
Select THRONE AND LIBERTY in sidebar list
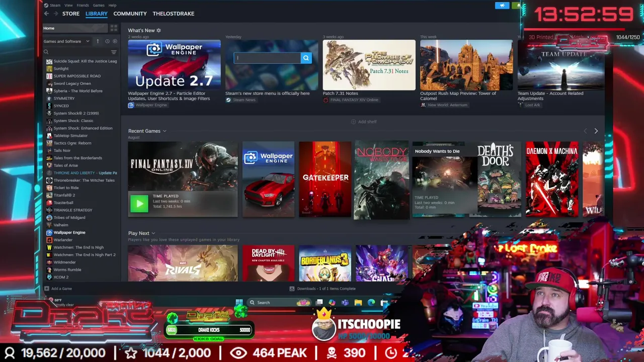80,173
